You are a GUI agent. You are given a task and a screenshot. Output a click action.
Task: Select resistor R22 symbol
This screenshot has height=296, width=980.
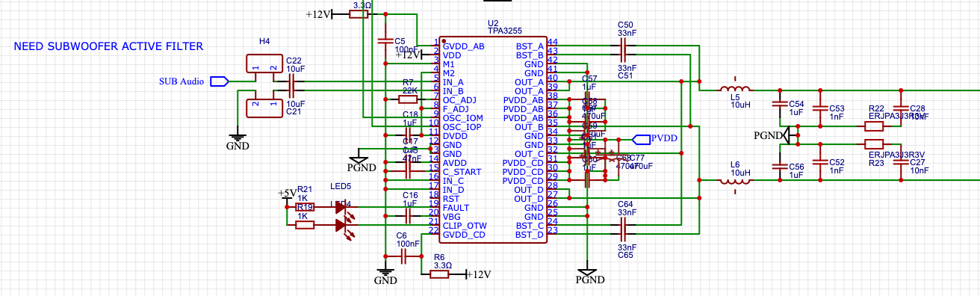[874, 127]
